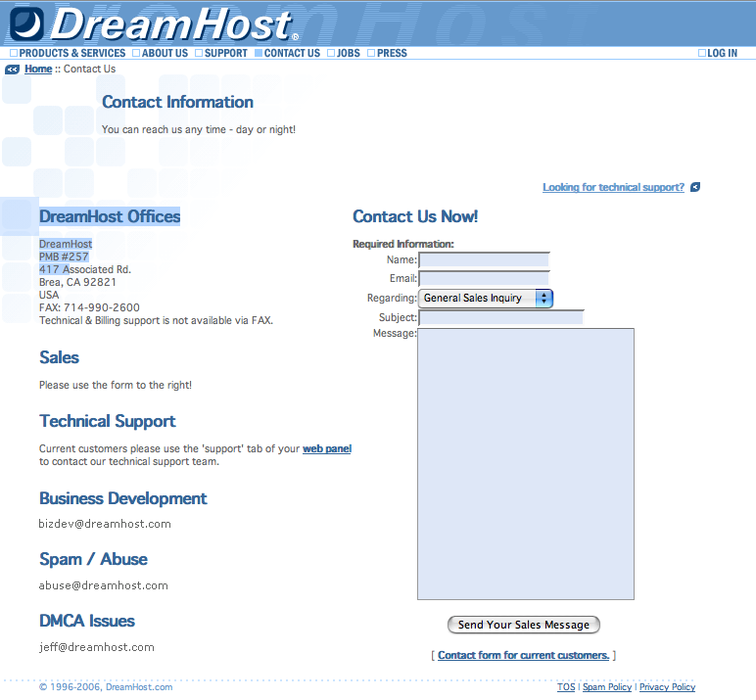Select Contact Us in navigation bar
Image resolution: width=756 pixels, height=700 pixels.
[291, 53]
